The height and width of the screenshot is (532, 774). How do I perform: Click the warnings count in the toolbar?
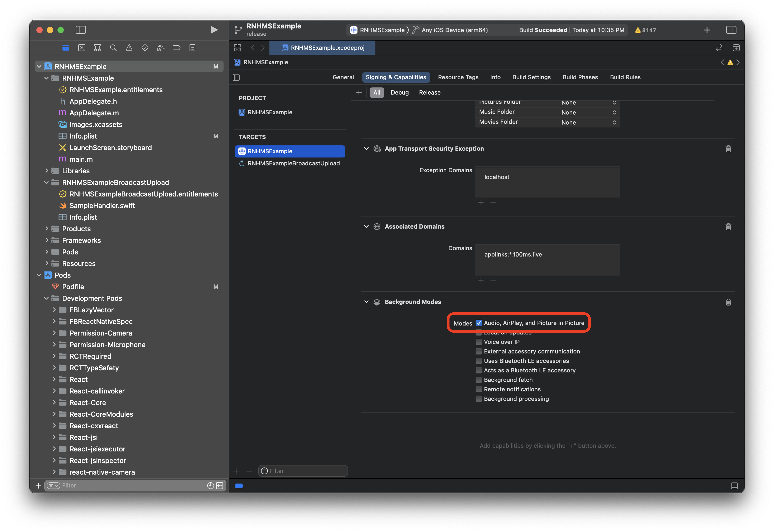(645, 30)
